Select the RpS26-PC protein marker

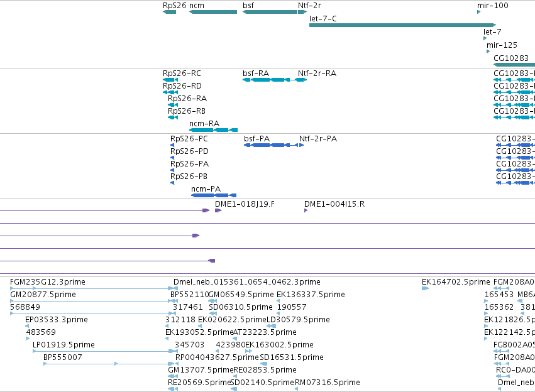point(172,145)
